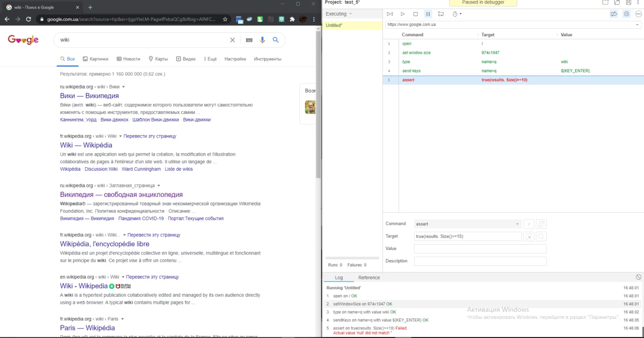644x338 pixels.
Task: Click 'Перевести эту страницу' for en.wikipedia.org
Action: click(x=152, y=277)
